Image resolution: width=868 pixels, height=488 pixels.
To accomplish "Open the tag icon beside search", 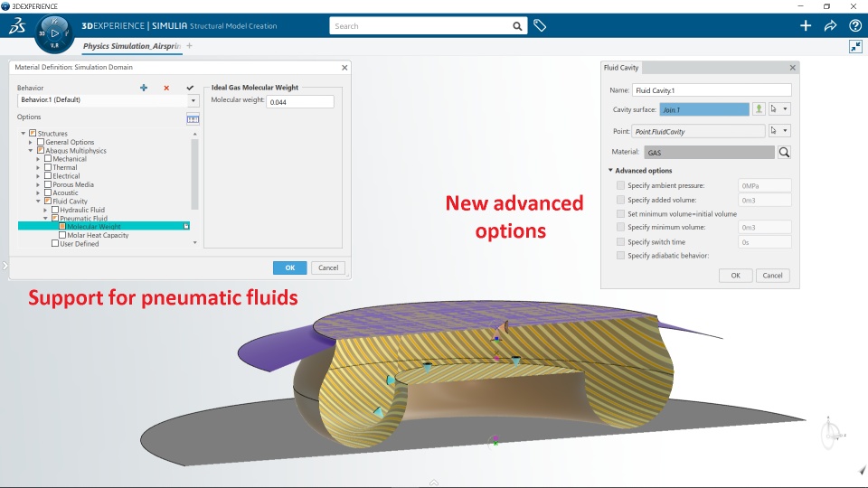I will (540, 25).
